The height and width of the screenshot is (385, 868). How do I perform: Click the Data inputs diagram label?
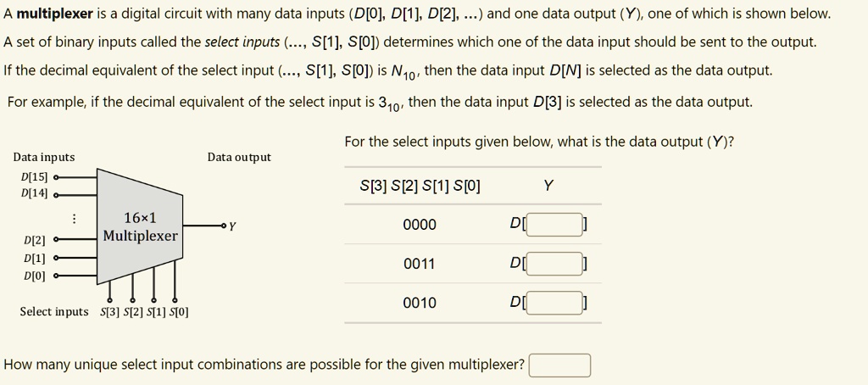pos(44,158)
